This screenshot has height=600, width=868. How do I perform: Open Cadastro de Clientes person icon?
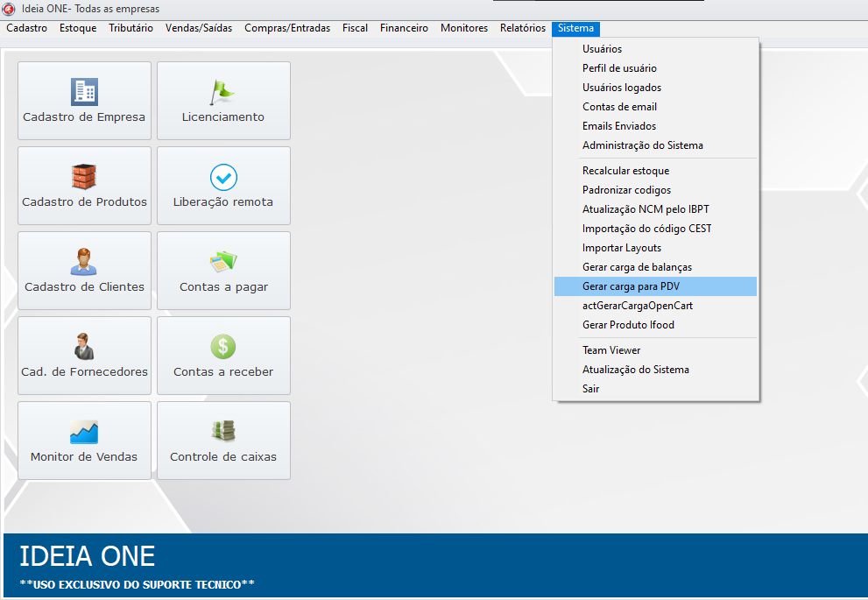coord(84,261)
